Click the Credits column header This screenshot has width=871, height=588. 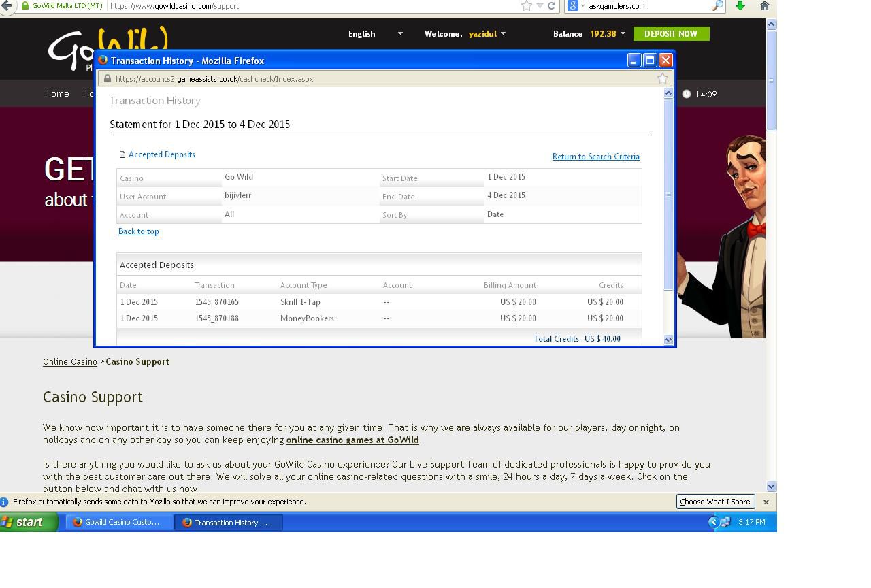pos(610,285)
